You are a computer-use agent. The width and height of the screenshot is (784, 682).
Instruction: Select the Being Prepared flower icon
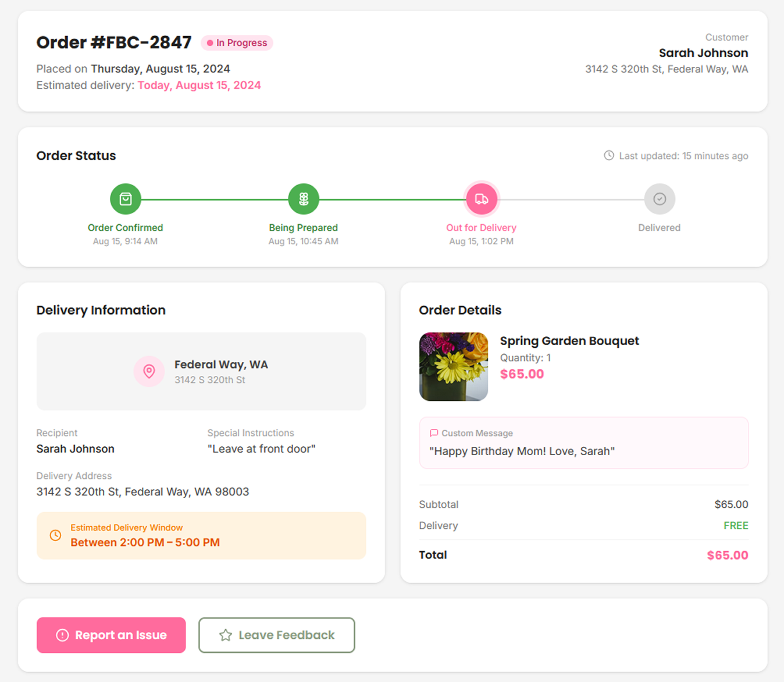click(x=303, y=199)
